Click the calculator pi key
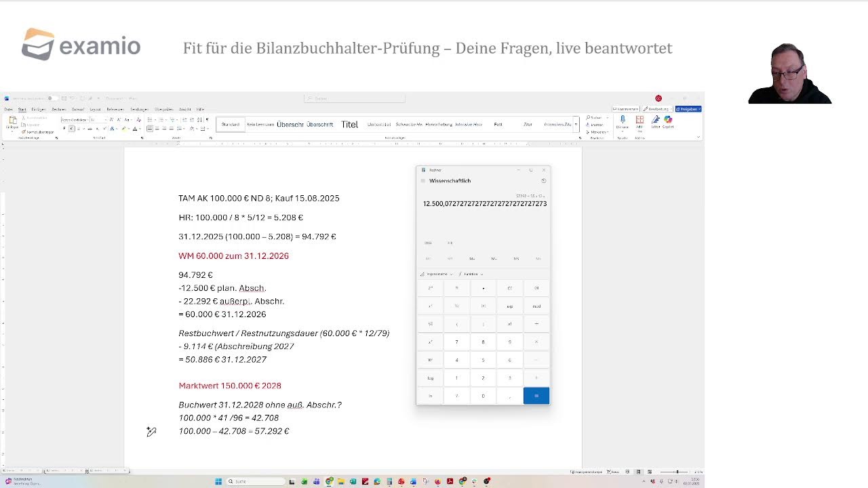The height and width of the screenshot is (488, 868). pos(456,288)
